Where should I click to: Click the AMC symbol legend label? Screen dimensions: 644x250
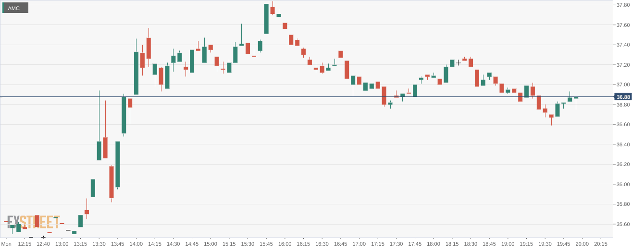[x=14, y=8]
